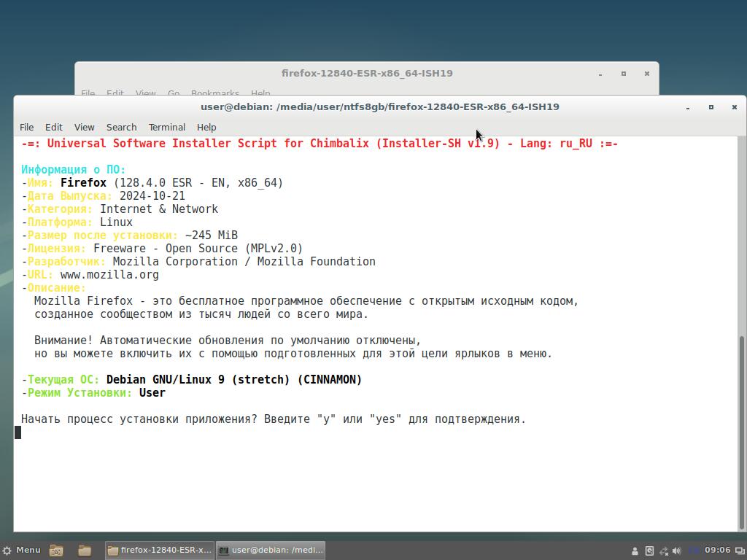This screenshot has width=747, height=560.
Task: Click the 'Internet & Network' category value
Action: click(x=158, y=209)
